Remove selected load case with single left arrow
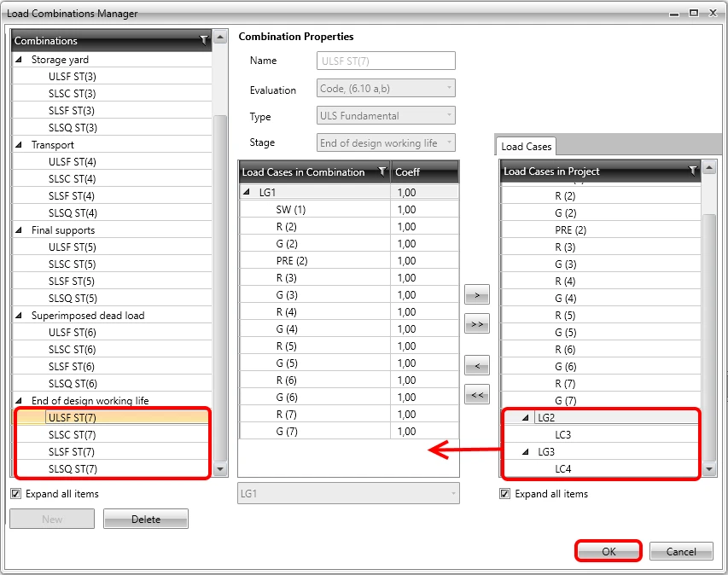 pyautogui.click(x=477, y=366)
